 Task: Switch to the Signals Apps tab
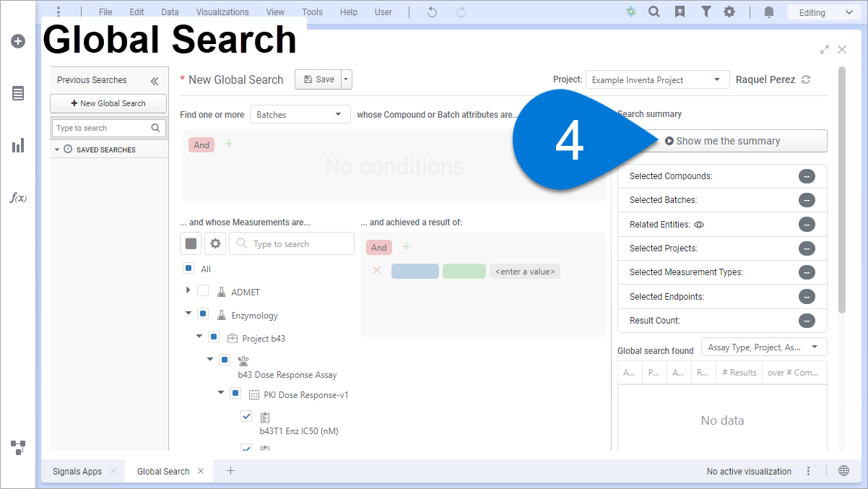77,471
